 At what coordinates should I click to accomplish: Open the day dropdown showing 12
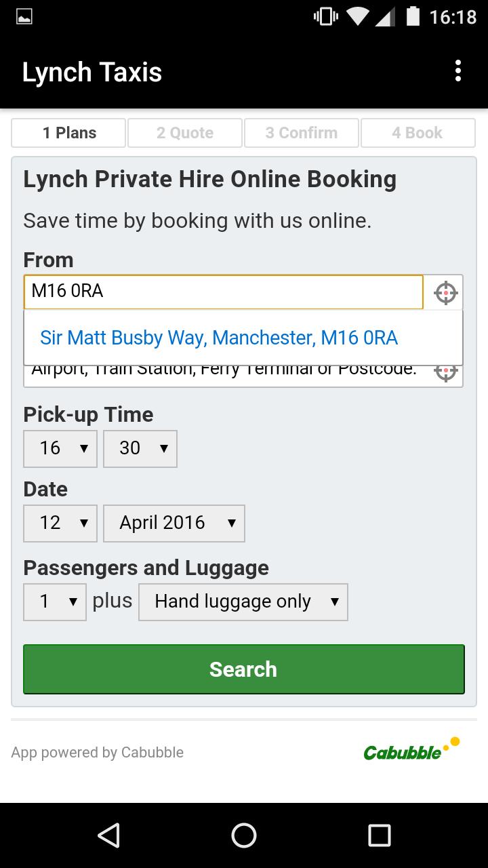click(x=60, y=523)
